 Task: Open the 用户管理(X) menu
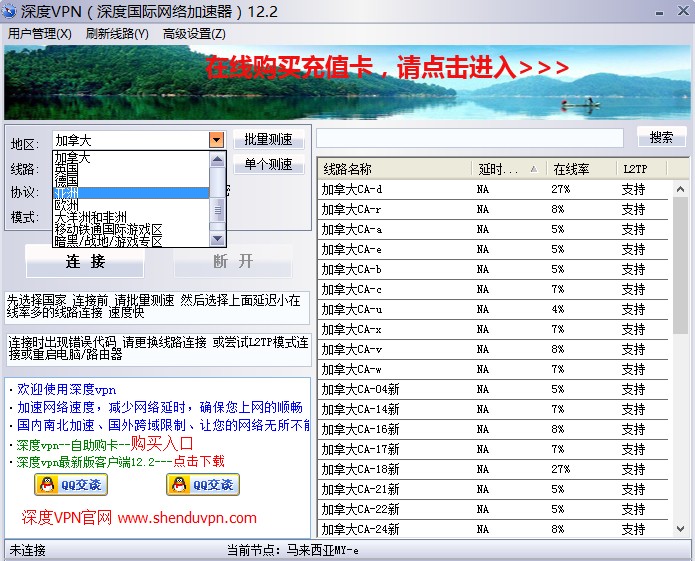coord(39,34)
